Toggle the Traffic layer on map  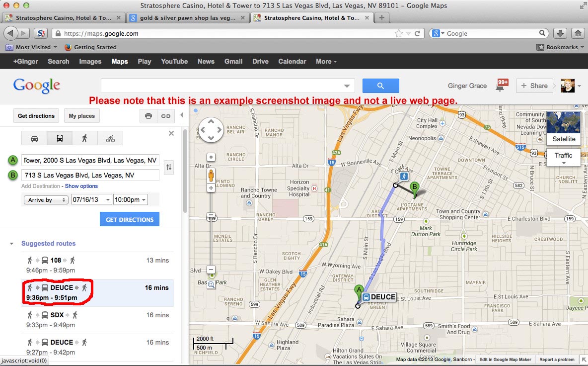click(x=564, y=158)
